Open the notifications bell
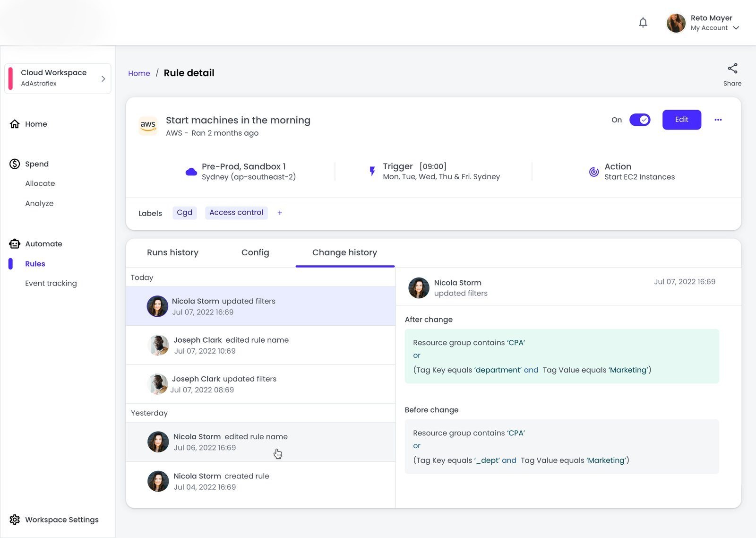The width and height of the screenshot is (756, 538). [x=643, y=22]
